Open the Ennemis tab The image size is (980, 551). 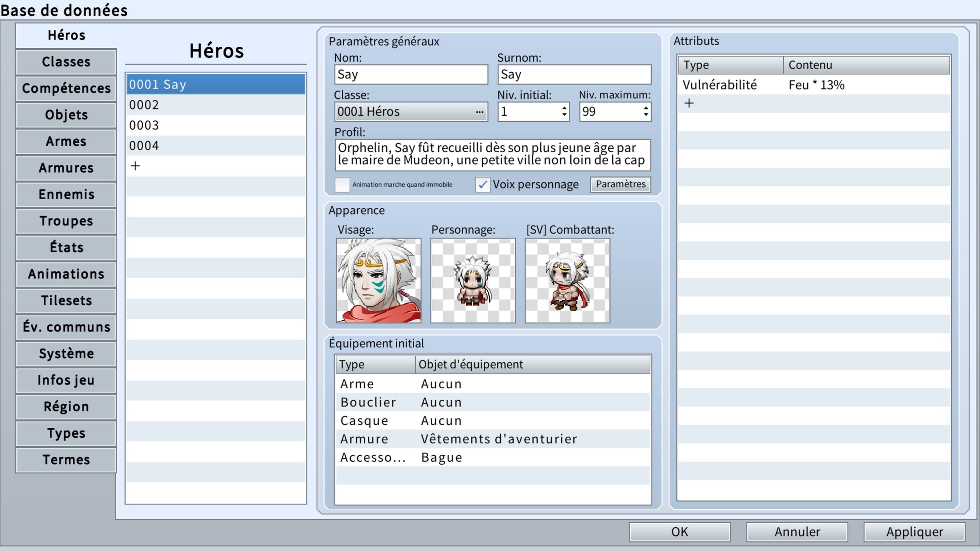[66, 194]
